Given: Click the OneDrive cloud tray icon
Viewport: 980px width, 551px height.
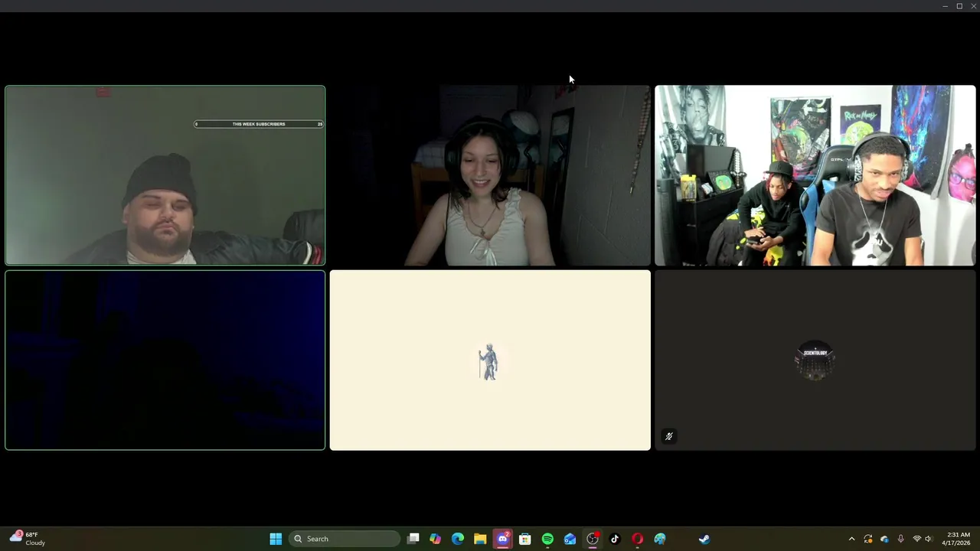Looking at the screenshot, I should pyautogui.click(x=884, y=539).
